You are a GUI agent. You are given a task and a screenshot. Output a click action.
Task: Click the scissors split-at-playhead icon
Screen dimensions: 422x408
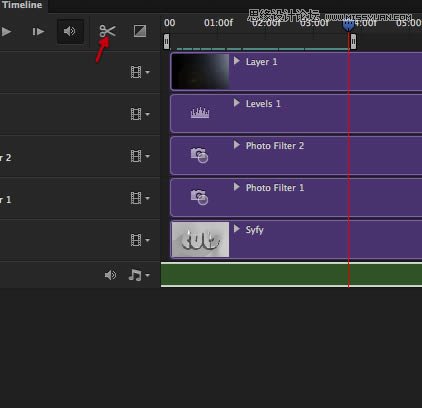click(x=107, y=31)
